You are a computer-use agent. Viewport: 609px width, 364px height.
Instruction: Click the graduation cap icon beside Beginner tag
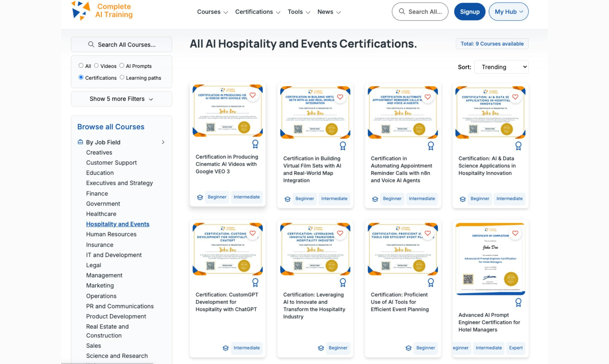[x=200, y=197]
